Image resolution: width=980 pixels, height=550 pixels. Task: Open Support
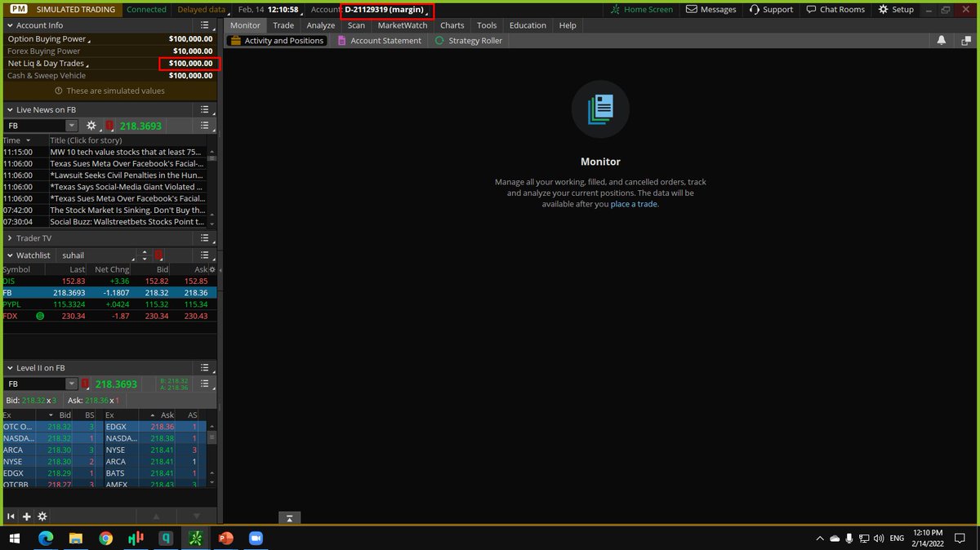(770, 10)
